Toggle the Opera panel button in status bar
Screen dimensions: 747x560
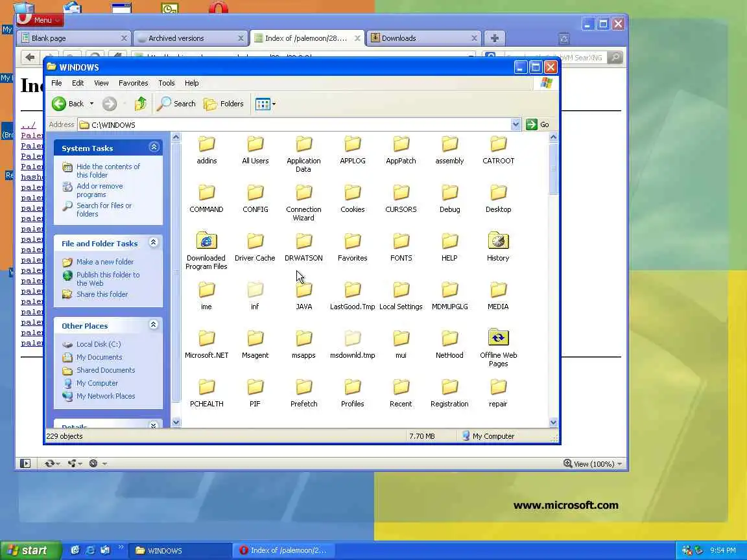point(25,463)
